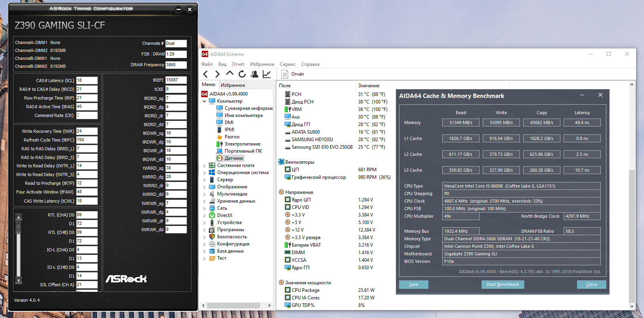Switch to the Избранное tab
The width and height of the screenshot is (644, 318).
pyautogui.click(x=233, y=85)
